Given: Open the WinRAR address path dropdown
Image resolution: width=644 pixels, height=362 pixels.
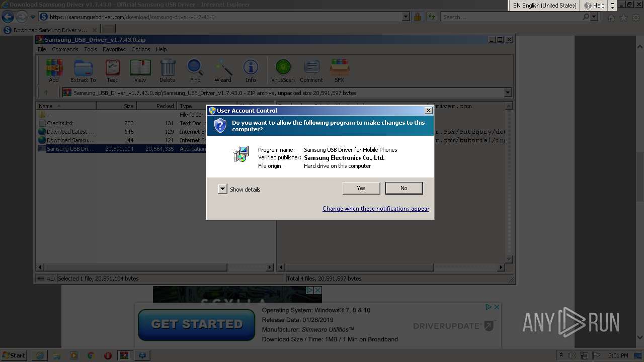Looking at the screenshot, I should click(x=508, y=93).
